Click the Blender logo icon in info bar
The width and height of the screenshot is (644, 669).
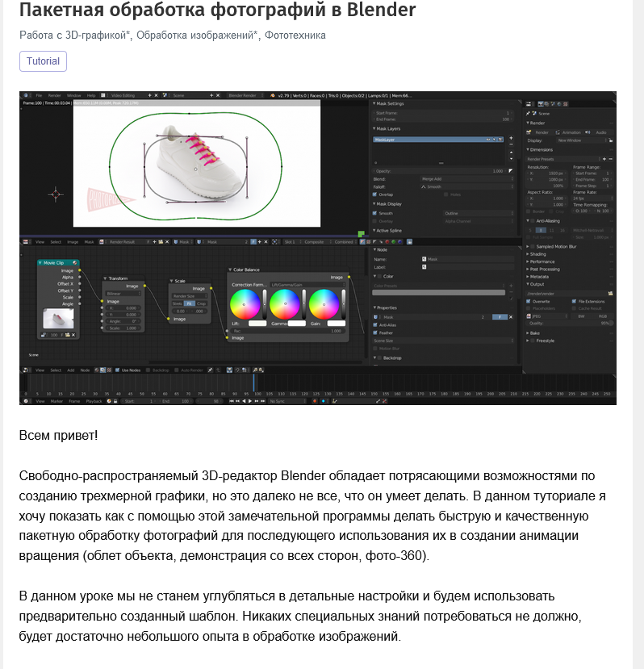click(x=272, y=95)
